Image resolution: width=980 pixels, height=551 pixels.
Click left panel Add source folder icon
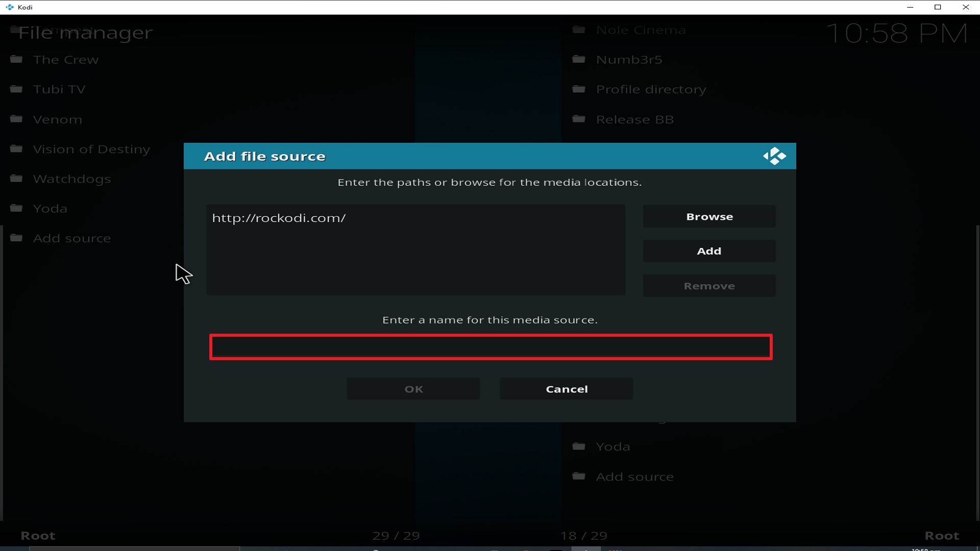pos(16,238)
